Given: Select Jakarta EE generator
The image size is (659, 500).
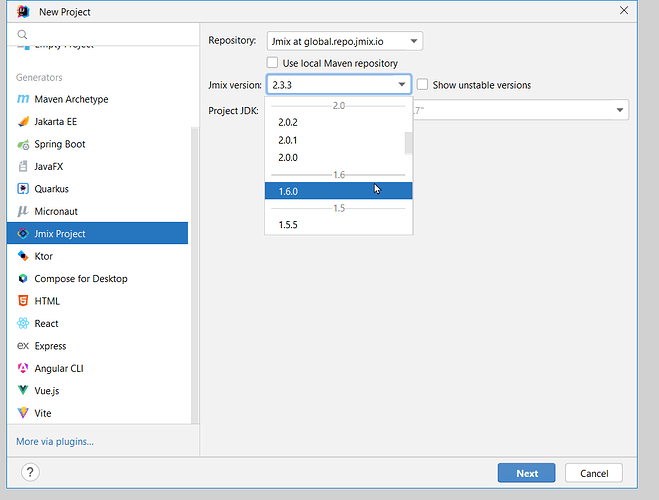Looking at the screenshot, I should tap(98, 121).
